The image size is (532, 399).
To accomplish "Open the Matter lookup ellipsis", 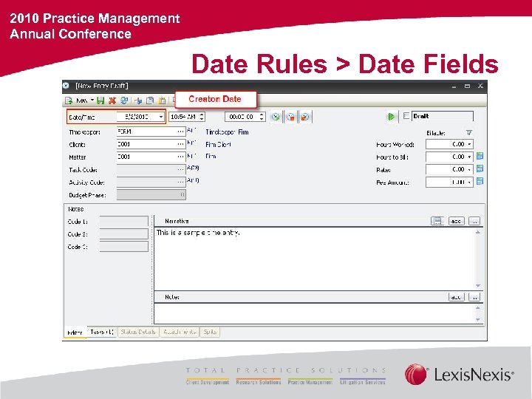I will click(180, 157).
